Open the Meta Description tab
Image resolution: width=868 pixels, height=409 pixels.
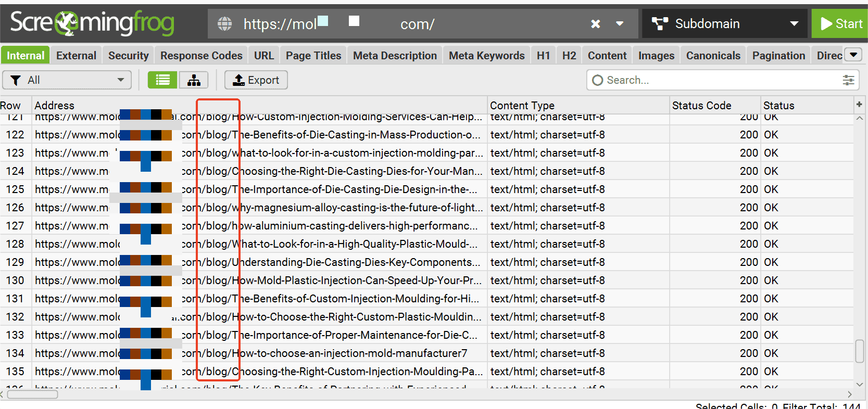click(395, 55)
